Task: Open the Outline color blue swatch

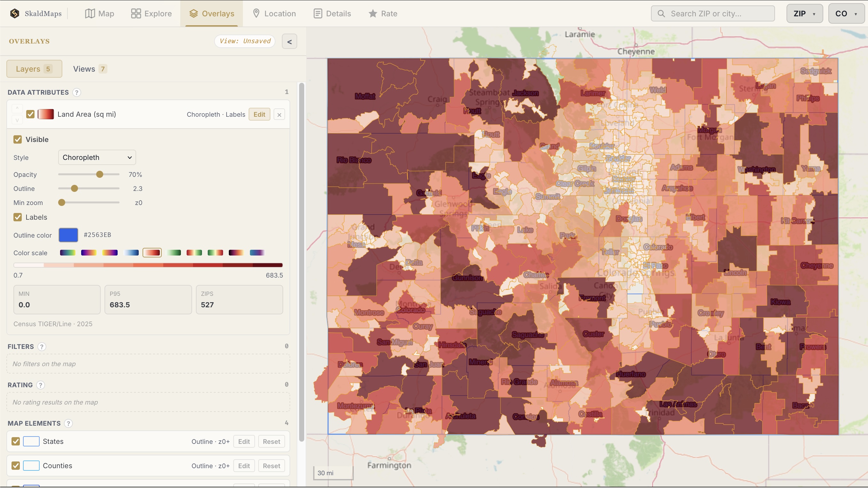Action: pyautogui.click(x=68, y=235)
